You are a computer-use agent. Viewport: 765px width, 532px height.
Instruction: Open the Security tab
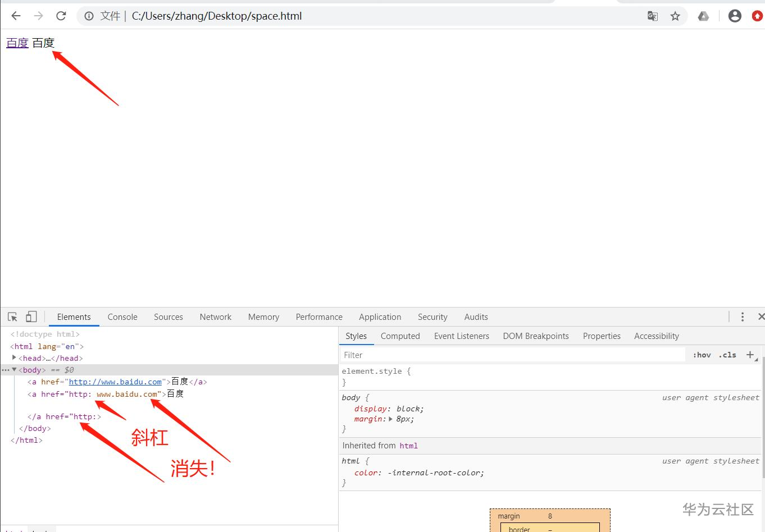tap(432, 317)
